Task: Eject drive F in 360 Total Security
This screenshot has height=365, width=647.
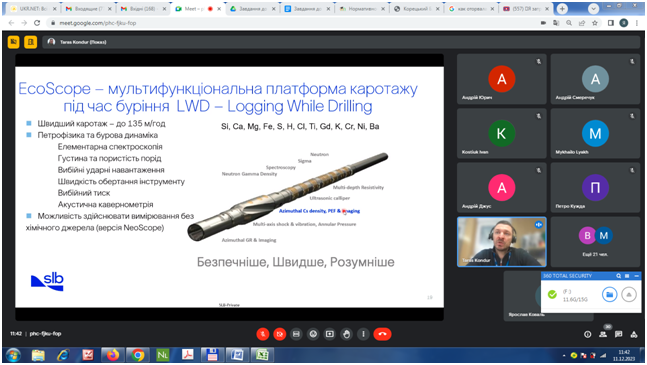Action: (629, 294)
